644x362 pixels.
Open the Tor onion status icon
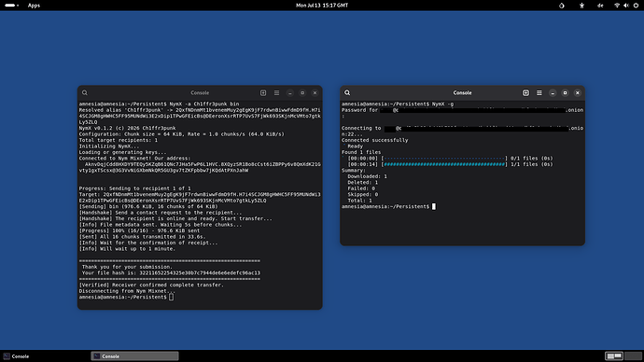562,6
